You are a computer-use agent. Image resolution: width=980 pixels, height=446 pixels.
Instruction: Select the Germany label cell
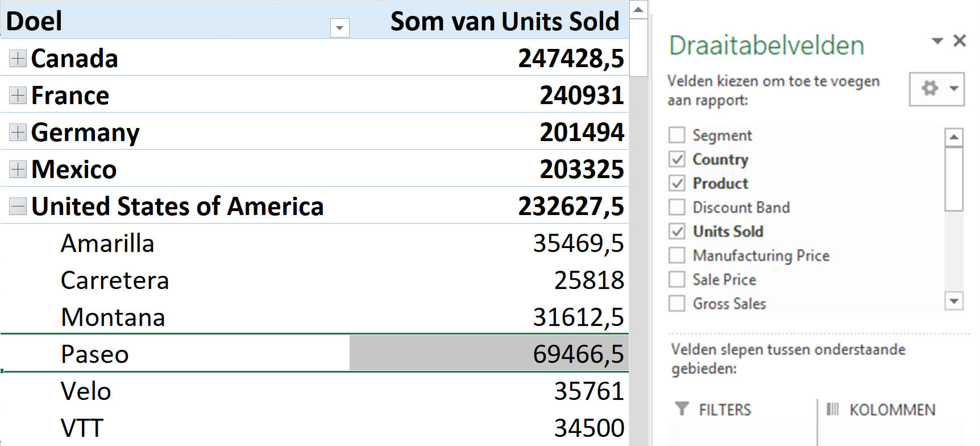coord(85,132)
